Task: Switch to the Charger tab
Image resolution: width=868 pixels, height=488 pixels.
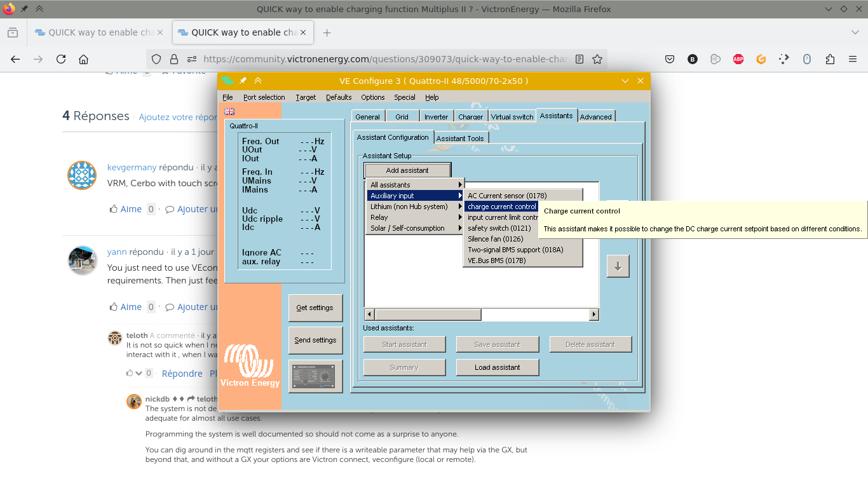Action: (x=470, y=116)
